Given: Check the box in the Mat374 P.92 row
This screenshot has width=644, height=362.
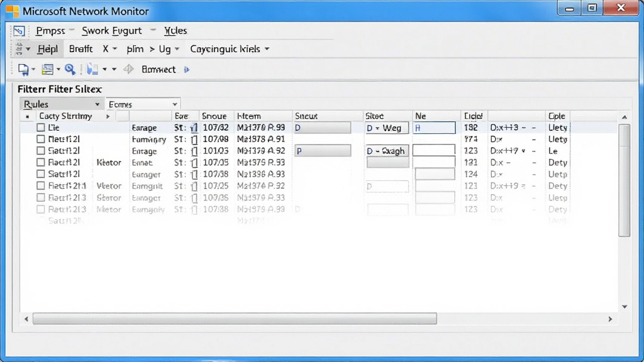Looking at the screenshot, I should tap(41, 186).
